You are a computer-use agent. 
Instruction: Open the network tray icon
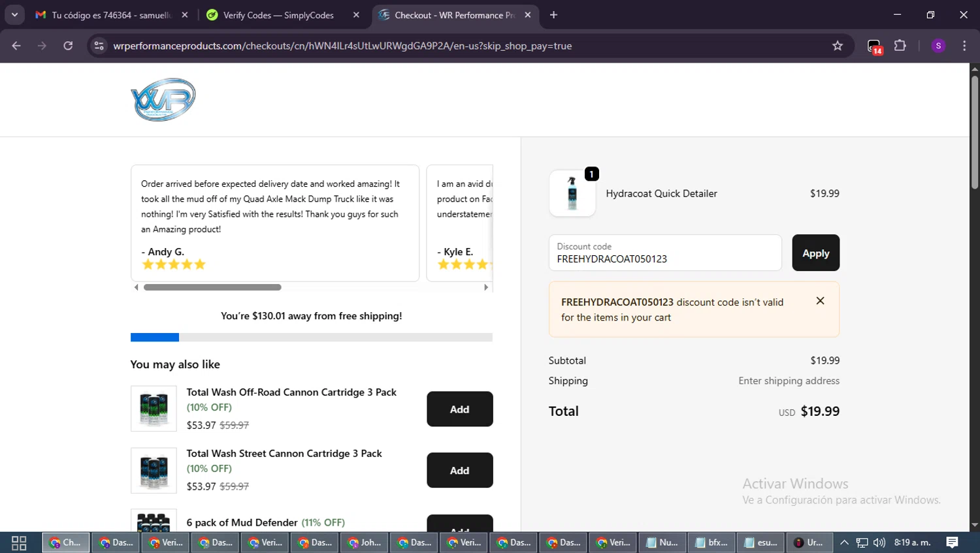point(862,543)
